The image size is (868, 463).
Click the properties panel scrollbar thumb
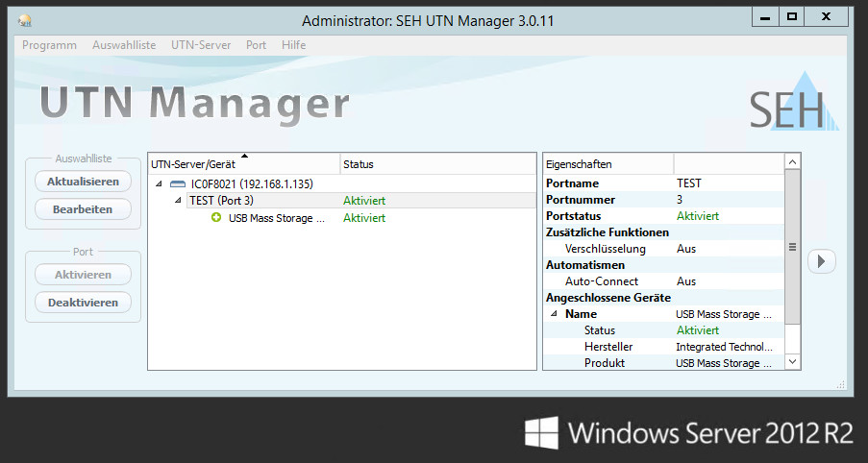pos(793,247)
